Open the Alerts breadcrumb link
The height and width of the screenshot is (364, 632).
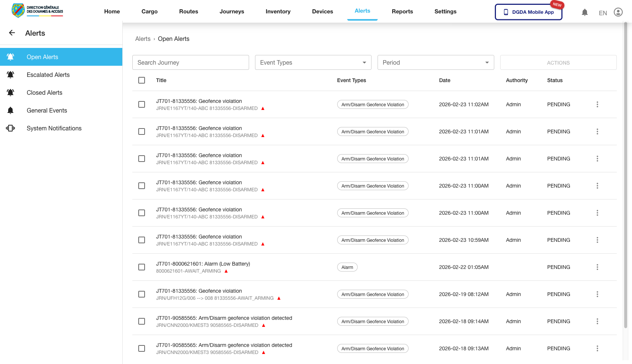[x=143, y=39]
